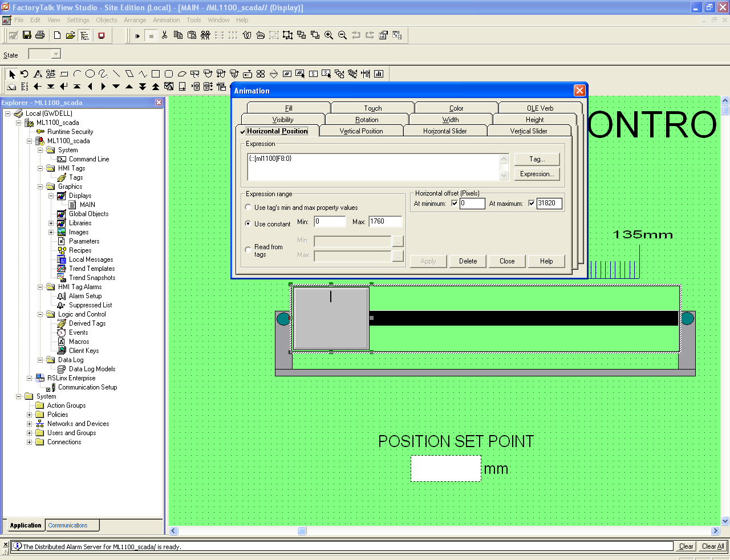Toggle the 'At maximum' offset checkbox
This screenshot has width=730, height=560.
pos(532,203)
